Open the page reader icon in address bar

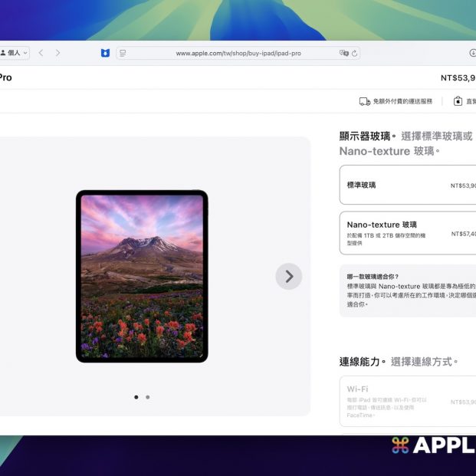[x=123, y=53]
